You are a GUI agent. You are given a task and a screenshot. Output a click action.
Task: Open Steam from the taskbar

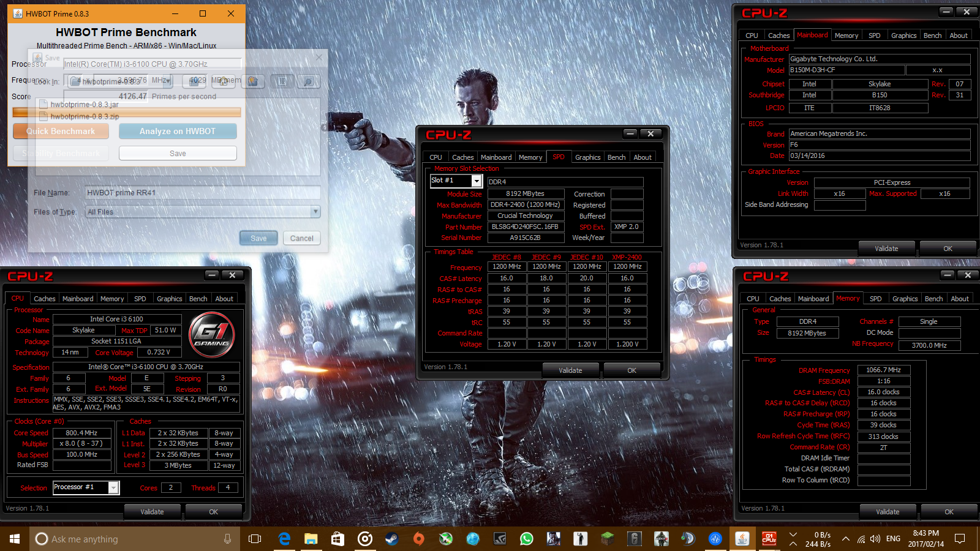[391, 539]
